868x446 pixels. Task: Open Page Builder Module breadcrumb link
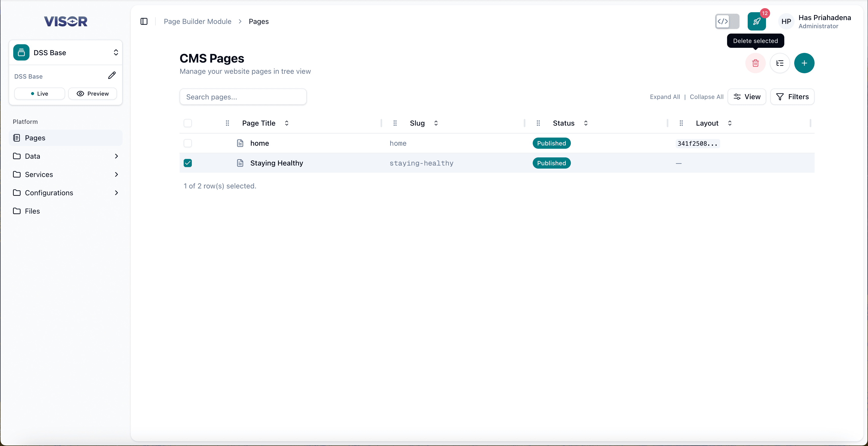click(x=197, y=21)
